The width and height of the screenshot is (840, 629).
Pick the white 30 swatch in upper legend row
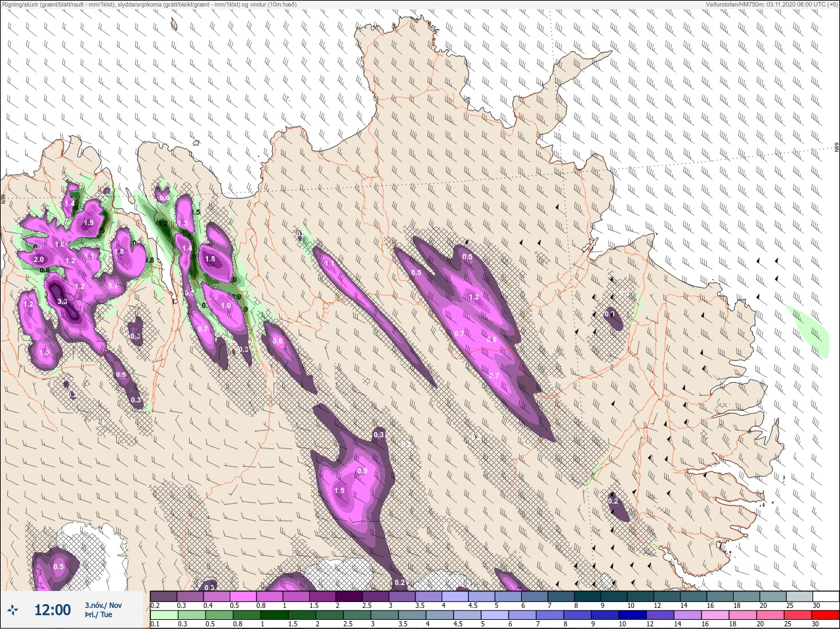[826, 596]
